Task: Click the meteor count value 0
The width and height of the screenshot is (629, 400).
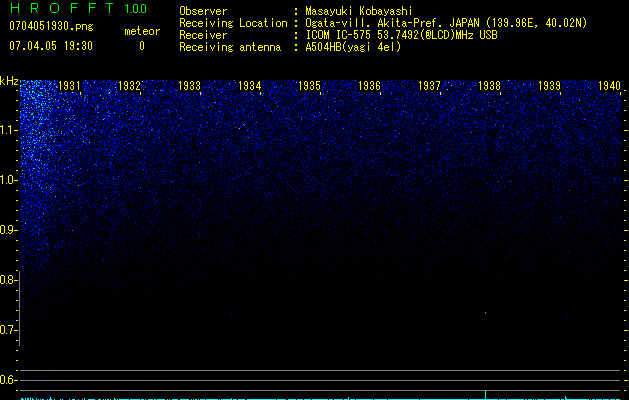Action: click(x=142, y=46)
